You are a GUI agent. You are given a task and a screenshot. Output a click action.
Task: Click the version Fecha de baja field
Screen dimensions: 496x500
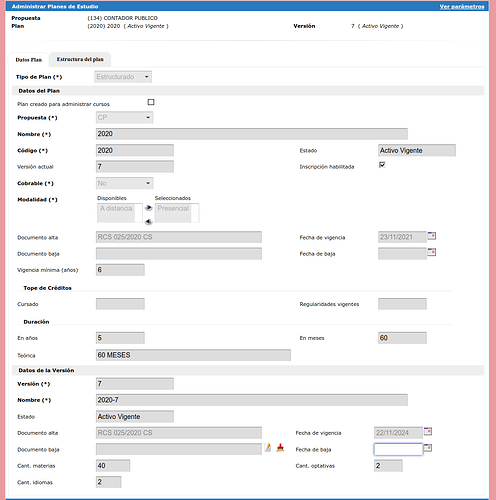point(398,449)
